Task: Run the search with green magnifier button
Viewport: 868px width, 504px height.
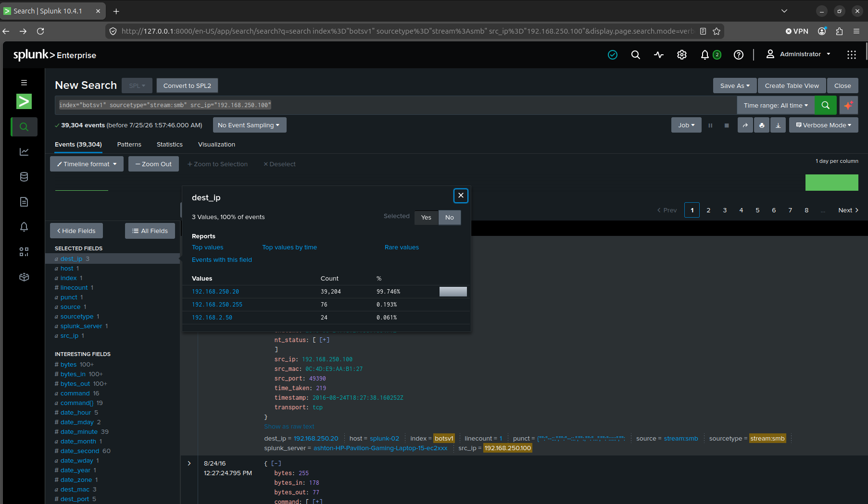Action: coord(826,105)
